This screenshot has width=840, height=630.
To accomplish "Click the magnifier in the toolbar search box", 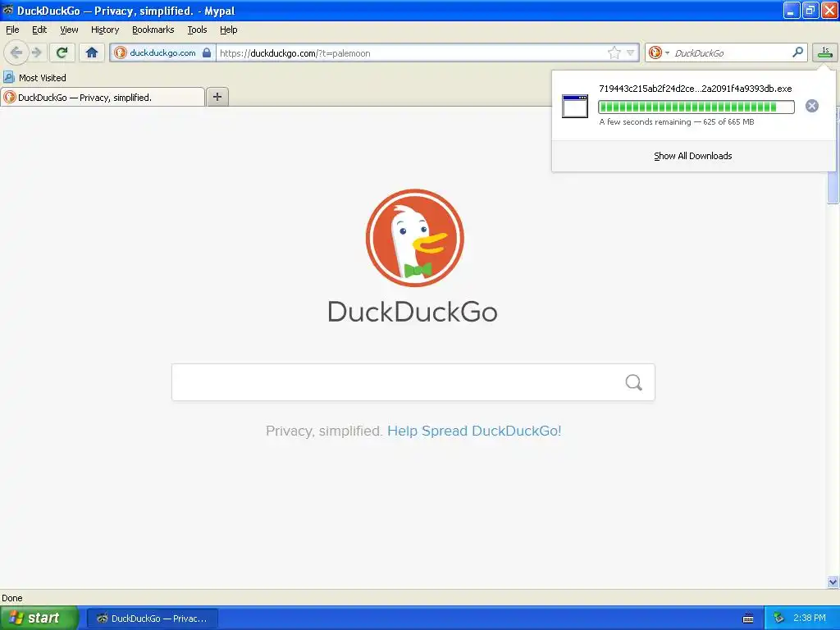I will 797,52.
